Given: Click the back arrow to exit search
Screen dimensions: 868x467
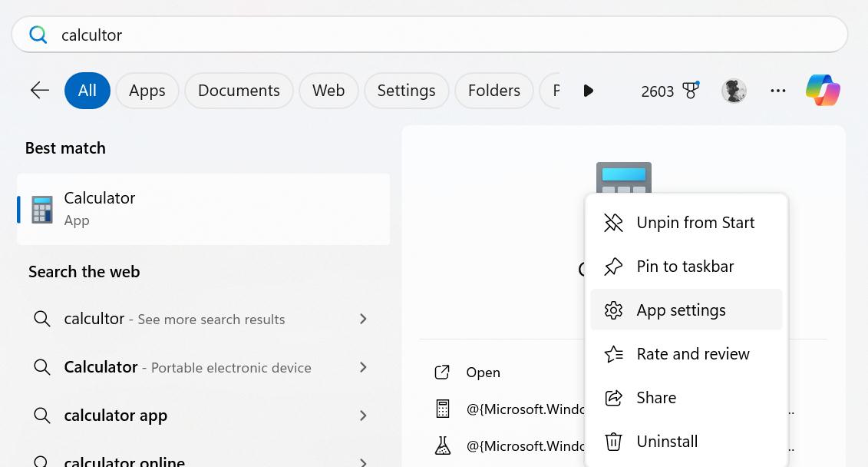Looking at the screenshot, I should click(x=39, y=90).
